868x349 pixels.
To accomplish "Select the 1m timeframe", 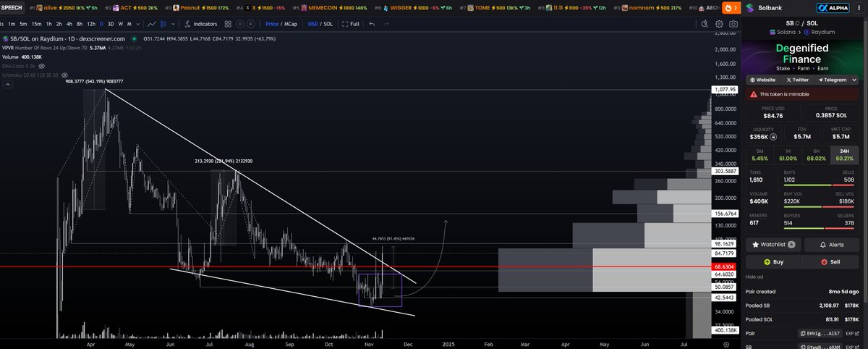I will (x=12, y=24).
